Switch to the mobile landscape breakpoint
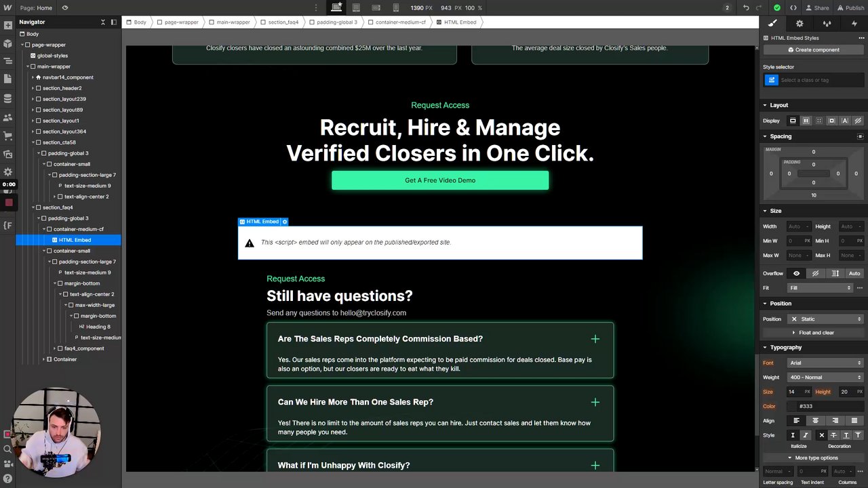 tap(376, 7)
